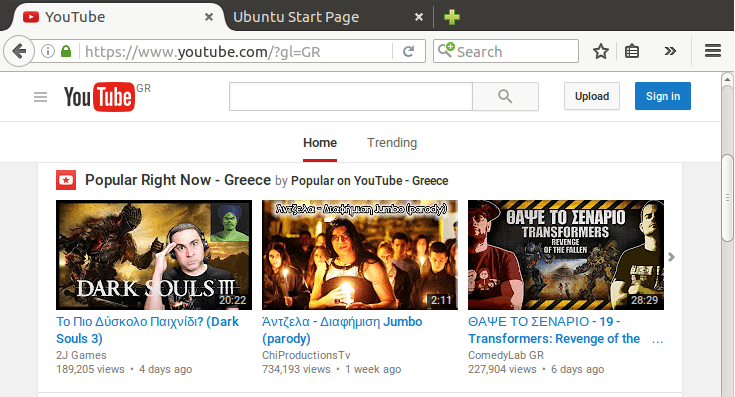This screenshot has width=735, height=397.
Task: Show bookmarks list icon in toolbar
Action: pyautogui.click(x=632, y=51)
